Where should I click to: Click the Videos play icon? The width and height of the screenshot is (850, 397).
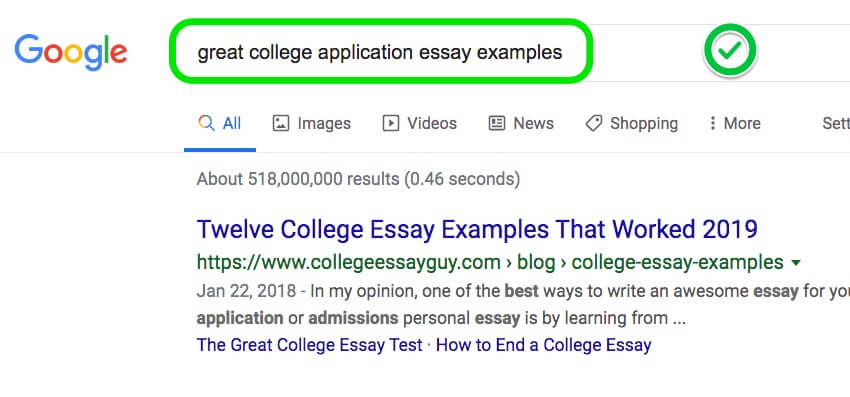click(390, 123)
